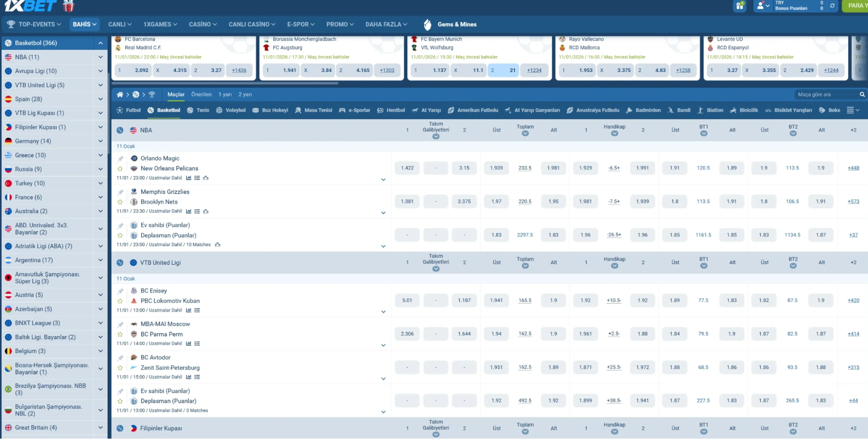Pin the Memphis Grizzlies match
The image size is (868, 439).
(x=120, y=192)
